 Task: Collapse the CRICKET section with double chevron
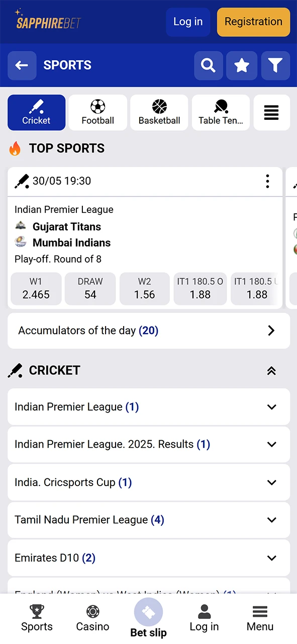pyautogui.click(x=271, y=370)
